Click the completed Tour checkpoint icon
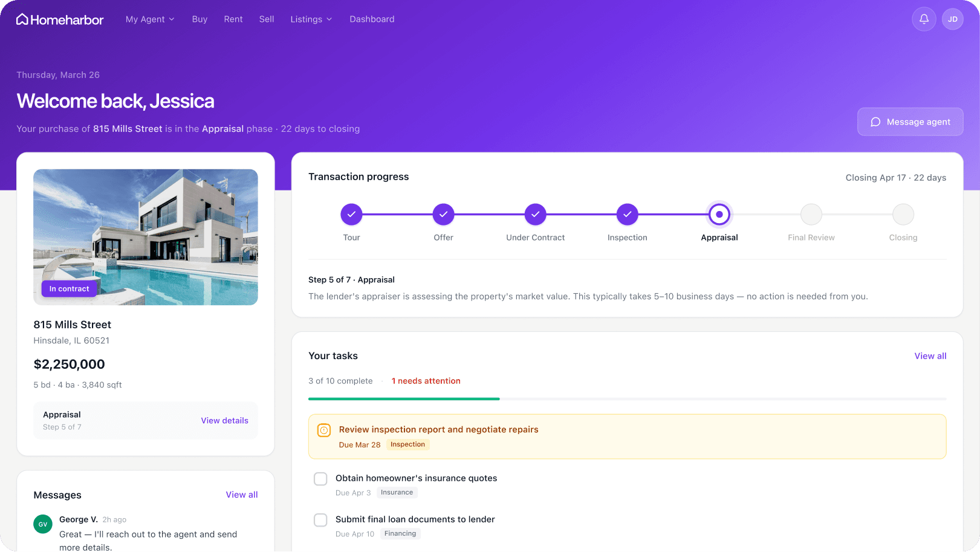Viewport: 980px width, 552px height. [351, 214]
